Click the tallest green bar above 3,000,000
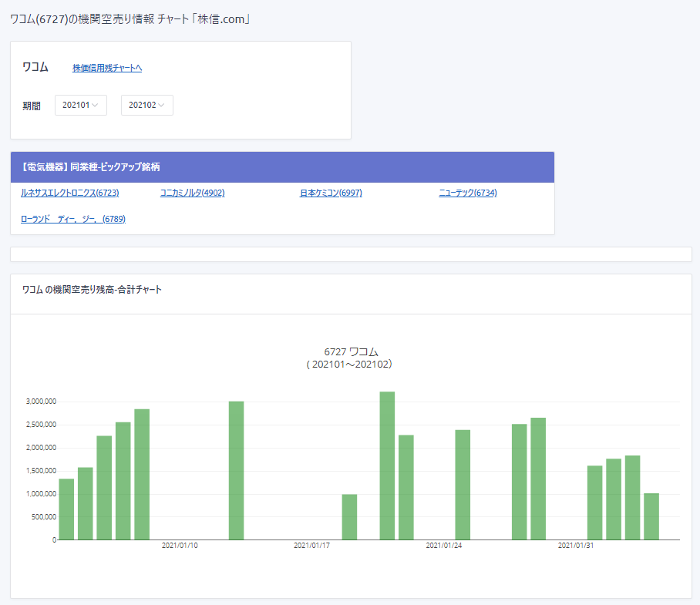The image size is (700, 605). tap(387, 466)
